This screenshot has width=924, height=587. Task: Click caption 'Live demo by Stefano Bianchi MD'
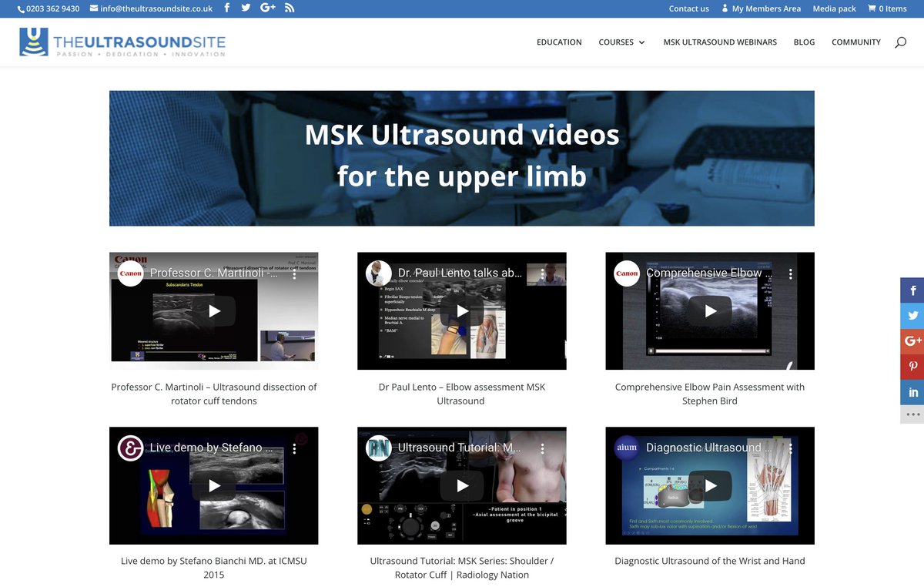(x=214, y=568)
